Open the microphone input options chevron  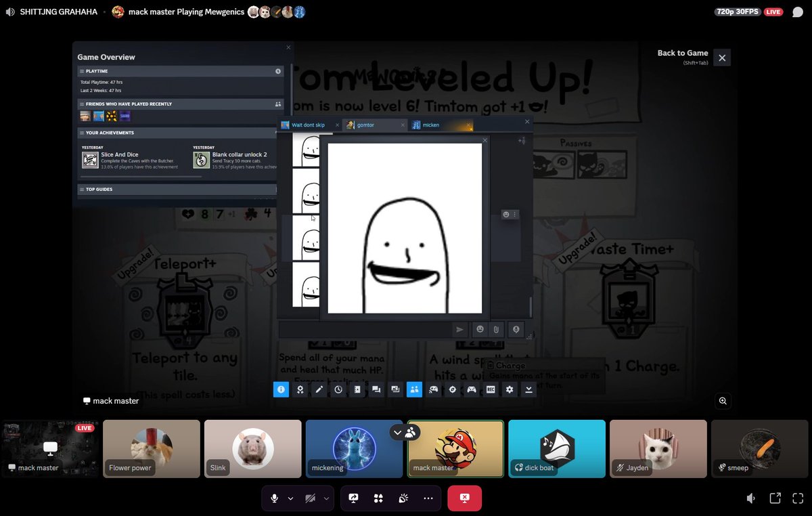pyautogui.click(x=290, y=498)
